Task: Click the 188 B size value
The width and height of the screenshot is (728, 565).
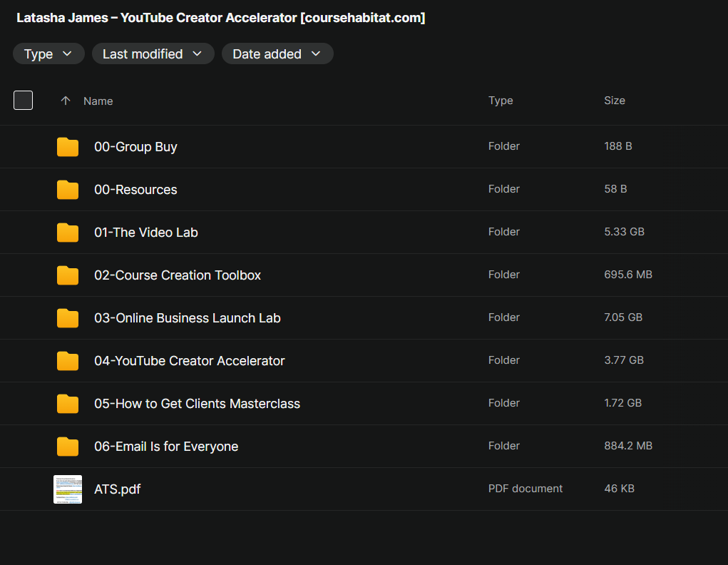Action: click(618, 146)
